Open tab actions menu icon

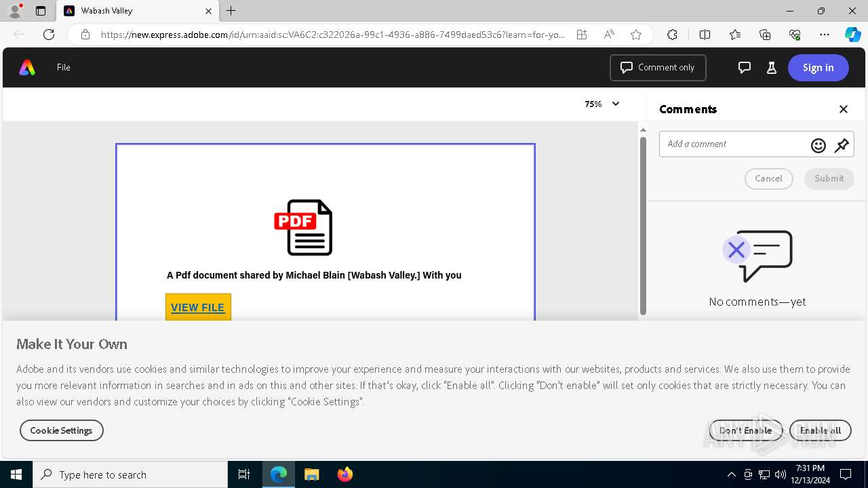[41, 11]
